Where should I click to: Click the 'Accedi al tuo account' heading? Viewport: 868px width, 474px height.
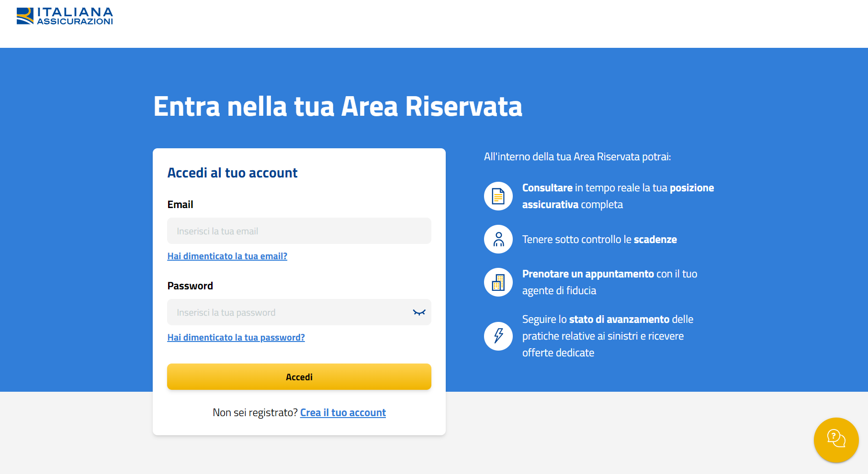coord(232,173)
